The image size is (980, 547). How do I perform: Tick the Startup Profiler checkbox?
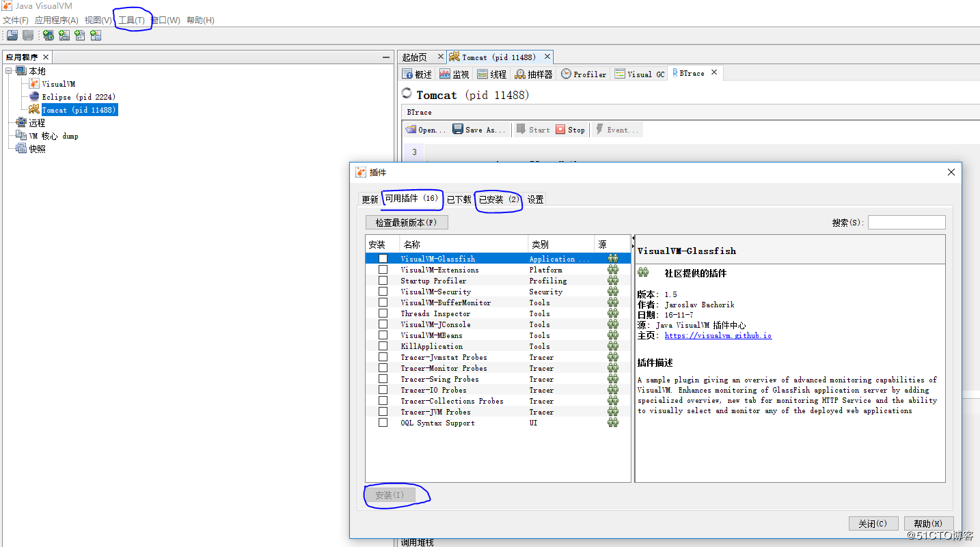(x=383, y=281)
